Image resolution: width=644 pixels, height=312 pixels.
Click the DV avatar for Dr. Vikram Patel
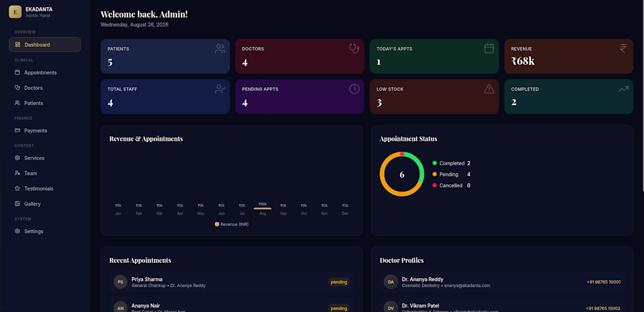(390, 308)
